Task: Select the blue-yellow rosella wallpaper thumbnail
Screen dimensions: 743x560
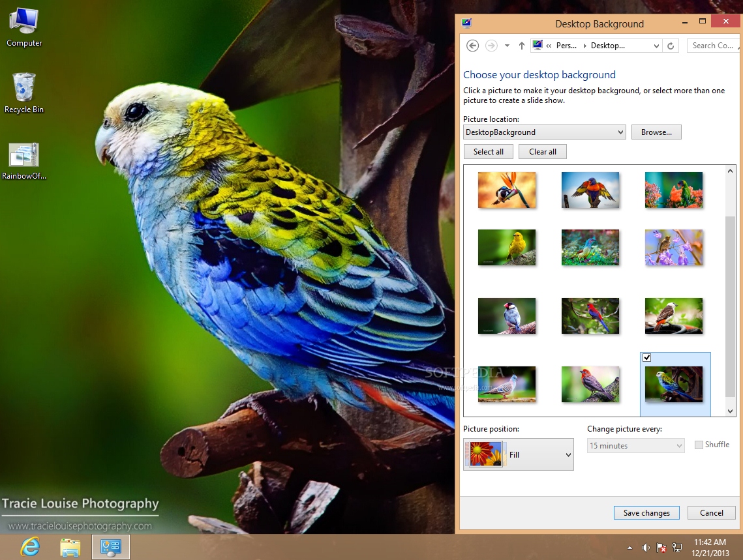Action: tap(673, 384)
